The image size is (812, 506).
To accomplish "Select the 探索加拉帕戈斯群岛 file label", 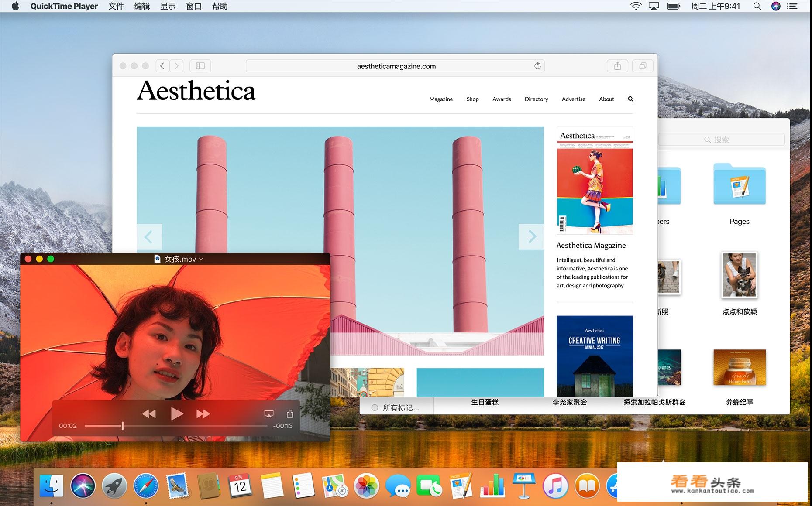I will (x=654, y=402).
